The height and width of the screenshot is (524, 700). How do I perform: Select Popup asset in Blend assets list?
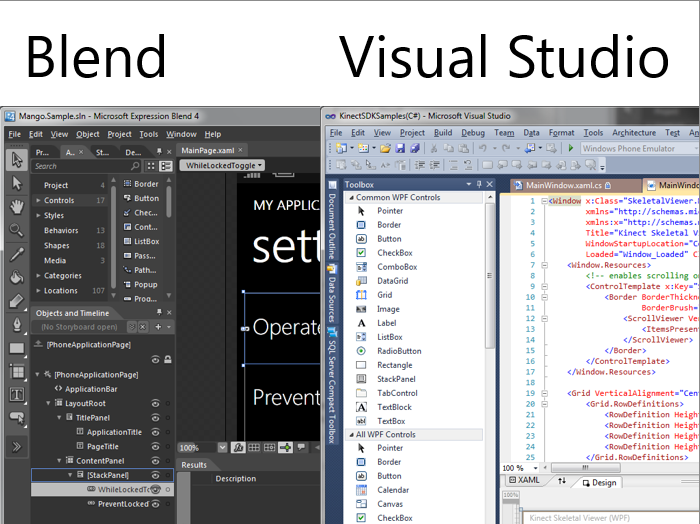tap(140, 284)
